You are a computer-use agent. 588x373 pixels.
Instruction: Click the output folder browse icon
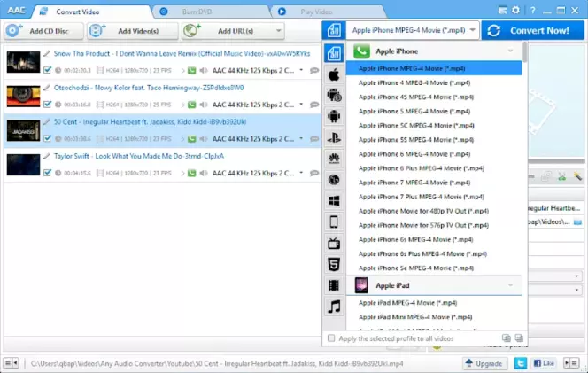click(578, 222)
